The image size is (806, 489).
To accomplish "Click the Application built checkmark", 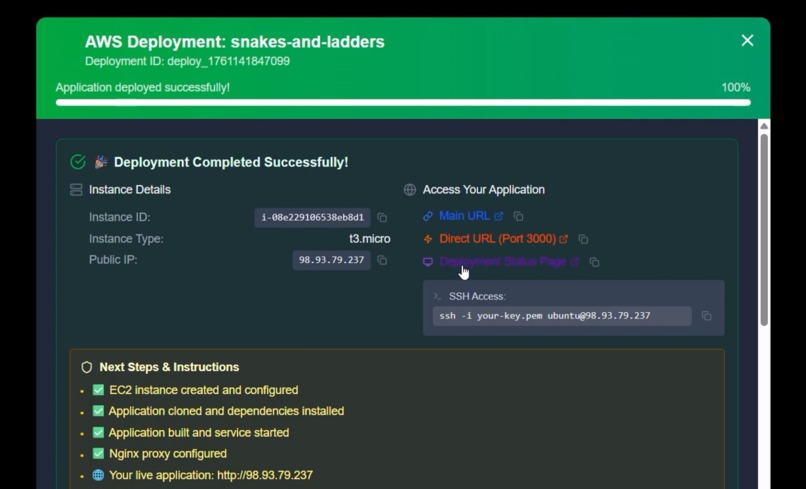I will 98,432.
